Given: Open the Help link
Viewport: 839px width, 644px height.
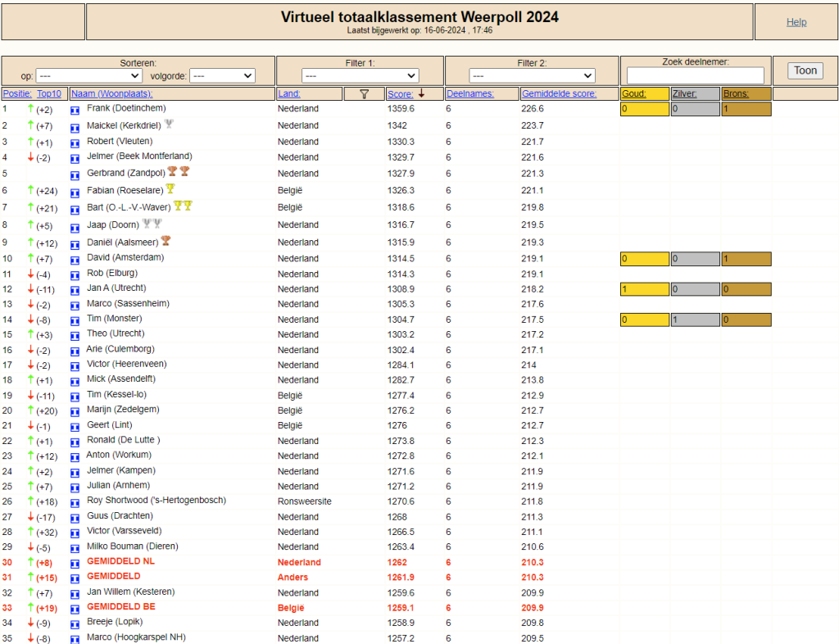Looking at the screenshot, I should (796, 22).
